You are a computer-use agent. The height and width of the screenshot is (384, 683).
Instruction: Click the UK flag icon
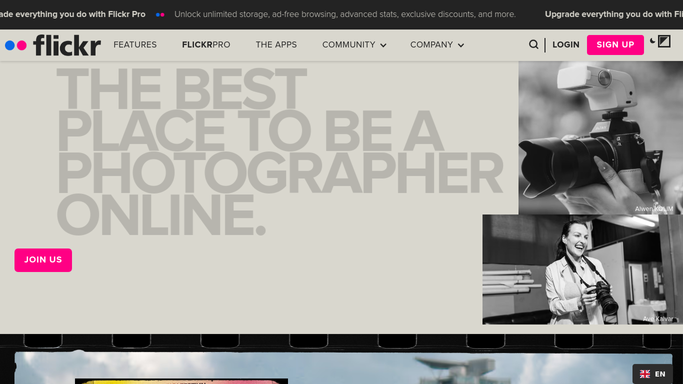coord(645,374)
